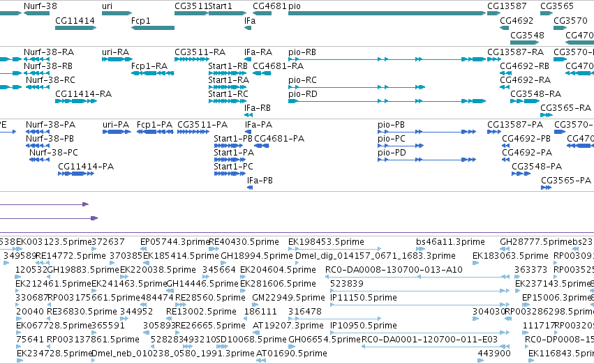Open protein Start1-PB

233,139
